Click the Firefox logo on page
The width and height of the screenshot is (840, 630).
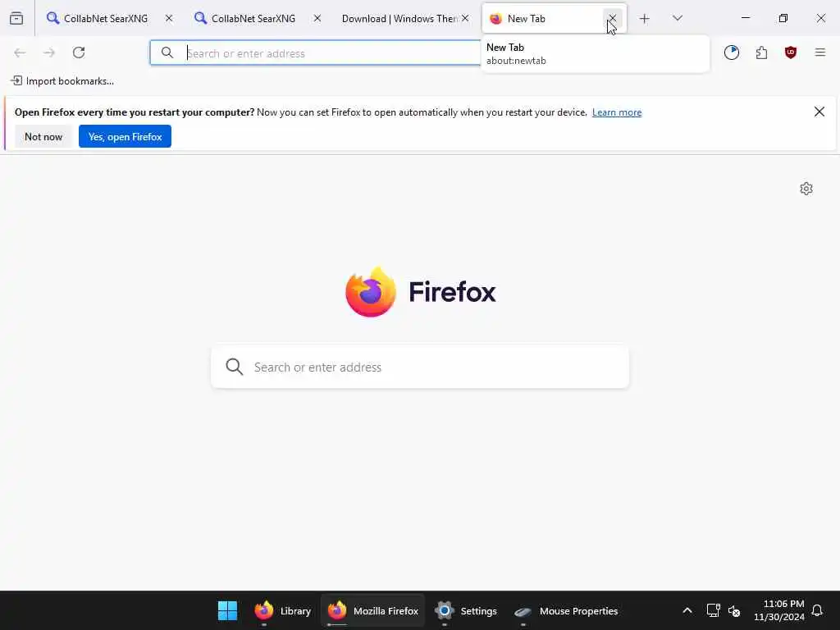pyautogui.click(x=421, y=292)
